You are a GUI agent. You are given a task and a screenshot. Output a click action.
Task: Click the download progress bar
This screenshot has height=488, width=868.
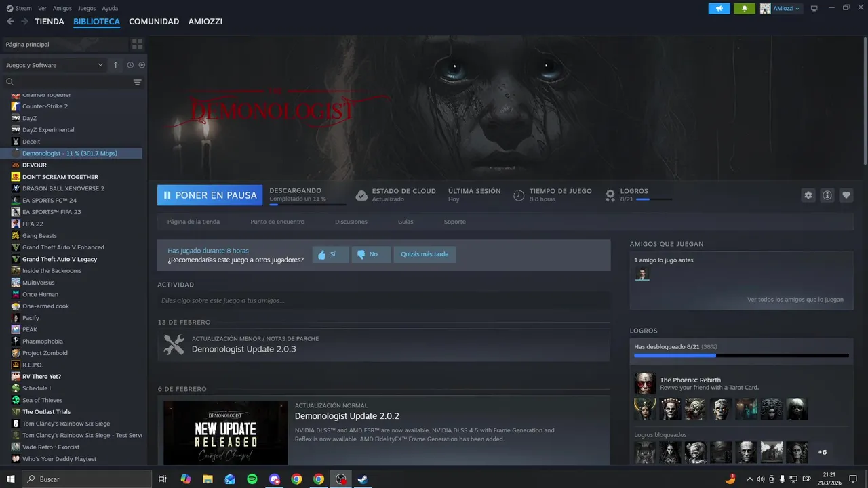tap(307, 204)
